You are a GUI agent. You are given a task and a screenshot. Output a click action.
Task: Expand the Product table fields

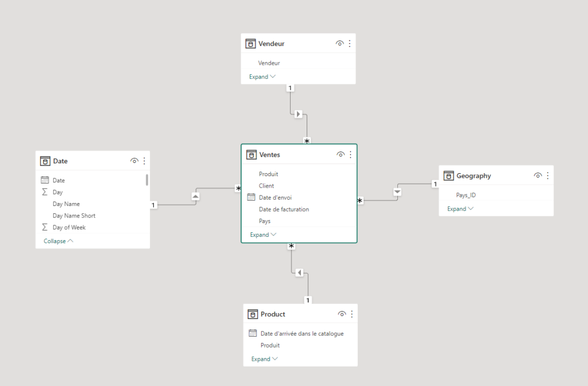(264, 358)
